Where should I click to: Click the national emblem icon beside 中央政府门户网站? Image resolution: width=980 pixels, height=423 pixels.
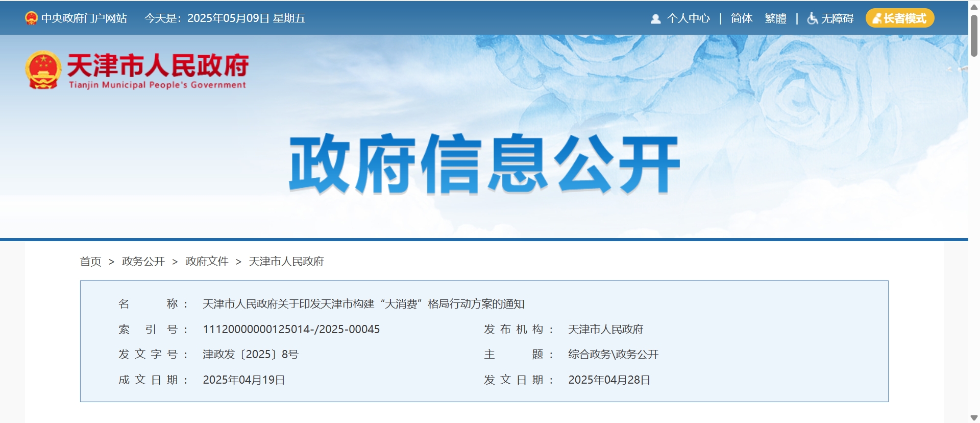click(x=31, y=18)
